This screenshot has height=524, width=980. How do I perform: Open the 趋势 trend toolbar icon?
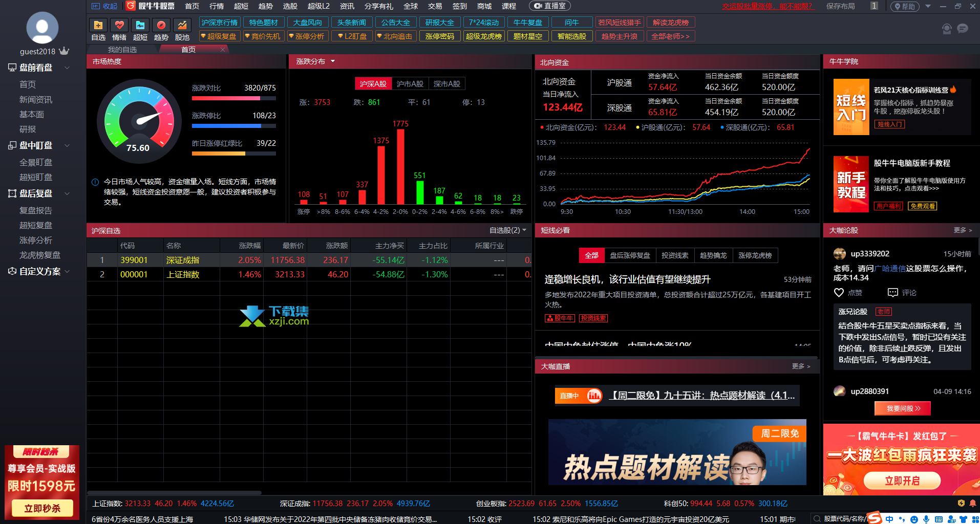161,25
